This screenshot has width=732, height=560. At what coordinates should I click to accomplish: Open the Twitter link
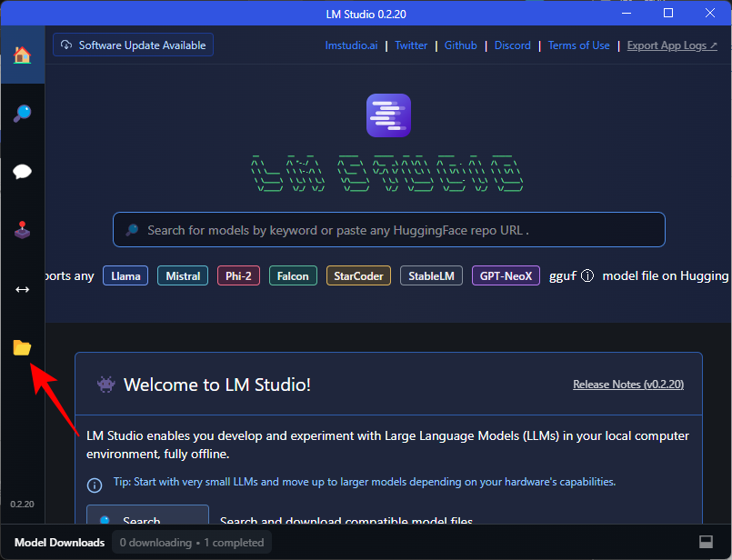pos(411,45)
